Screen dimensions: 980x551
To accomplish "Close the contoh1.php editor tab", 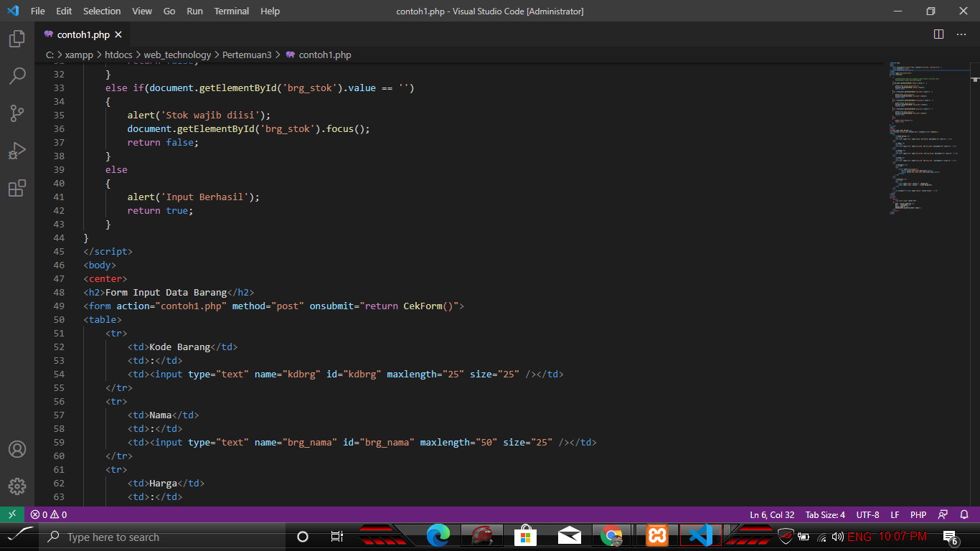I will click(118, 34).
